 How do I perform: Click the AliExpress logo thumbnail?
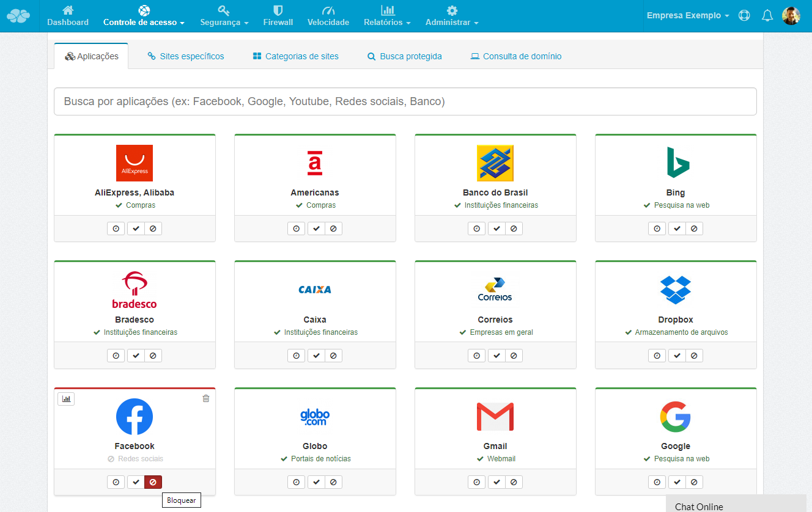pos(135,163)
